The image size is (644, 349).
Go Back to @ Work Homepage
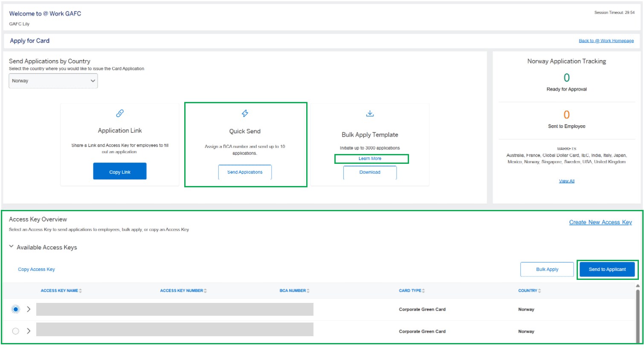[x=606, y=40]
